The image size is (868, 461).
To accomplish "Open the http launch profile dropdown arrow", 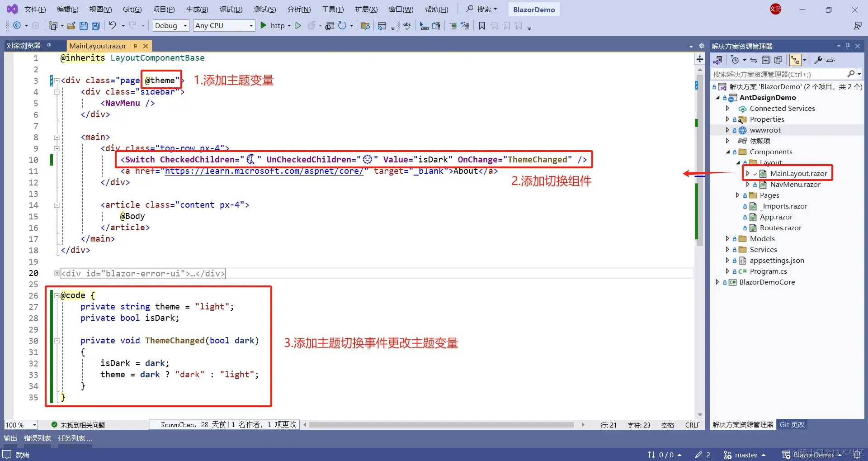I will (289, 26).
